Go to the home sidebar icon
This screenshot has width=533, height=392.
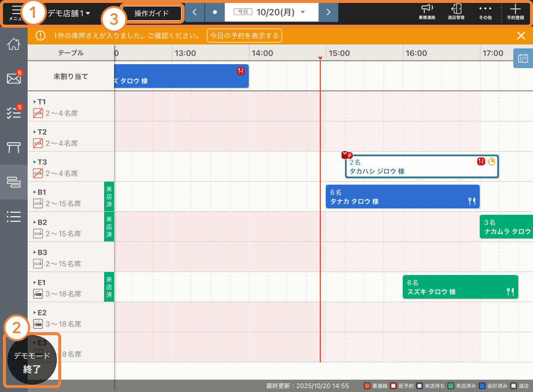click(14, 43)
